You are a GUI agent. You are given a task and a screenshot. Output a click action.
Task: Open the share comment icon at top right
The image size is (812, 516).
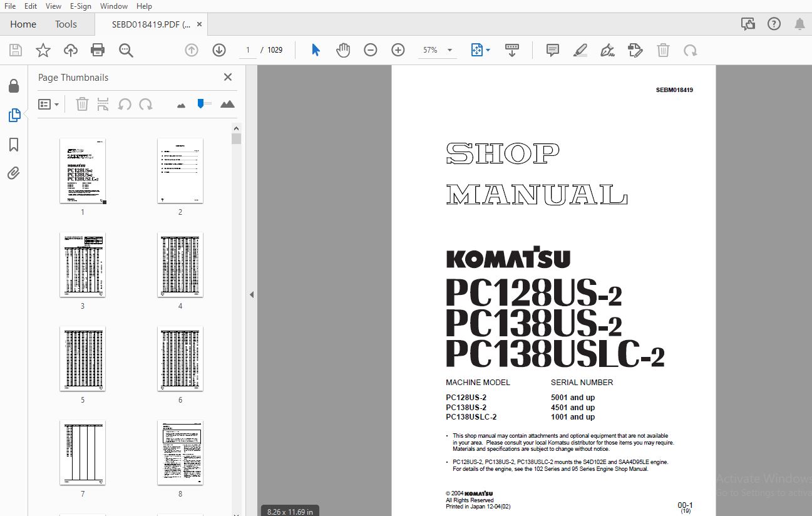pos(748,24)
